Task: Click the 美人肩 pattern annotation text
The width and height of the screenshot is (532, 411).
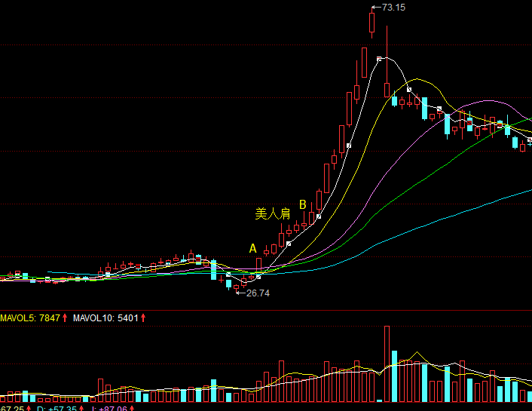Action: coord(273,214)
